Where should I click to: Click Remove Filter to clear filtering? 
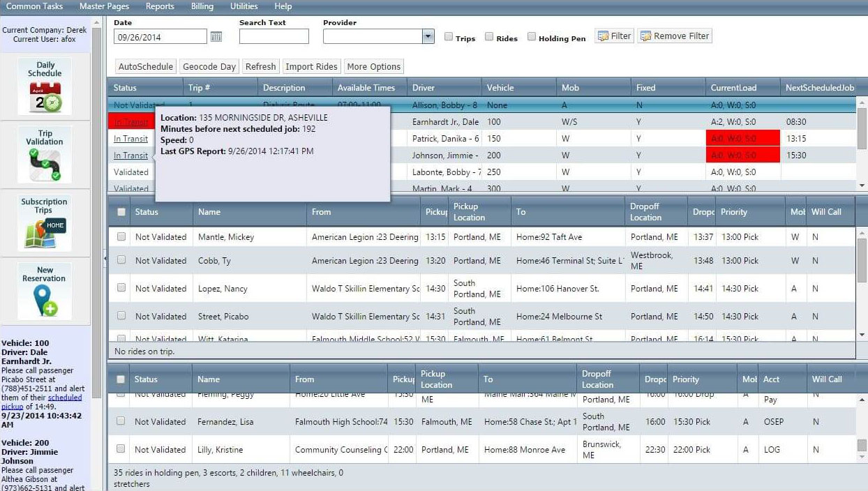pyautogui.click(x=674, y=36)
